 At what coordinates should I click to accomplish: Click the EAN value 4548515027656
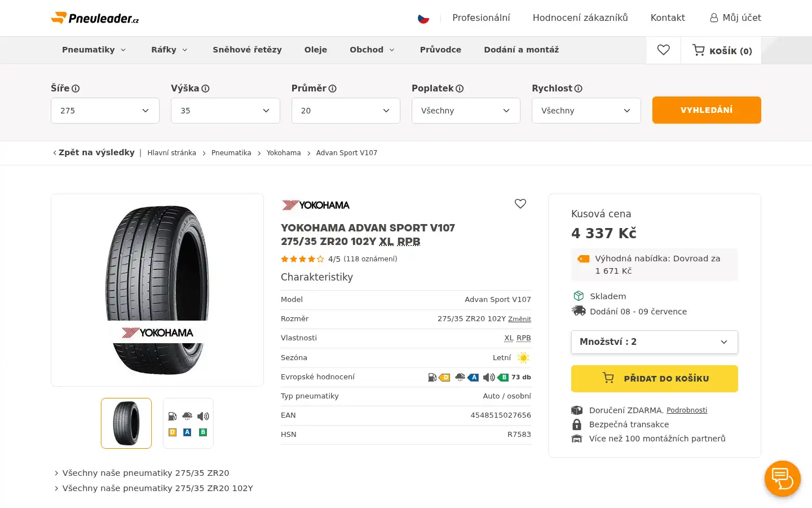pyautogui.click(x=501, y=415)
